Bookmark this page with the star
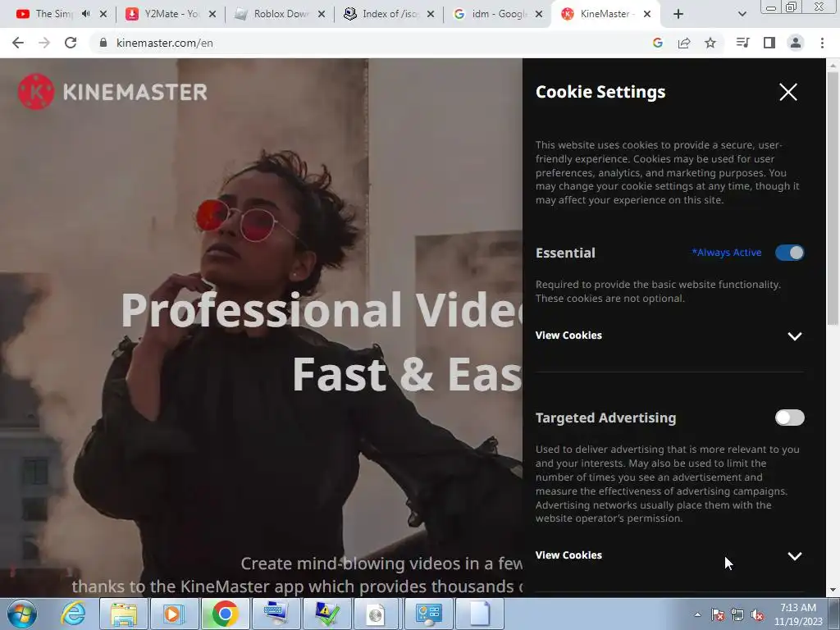The width and height of the screenshot is (840, 630). click(710, 43)
